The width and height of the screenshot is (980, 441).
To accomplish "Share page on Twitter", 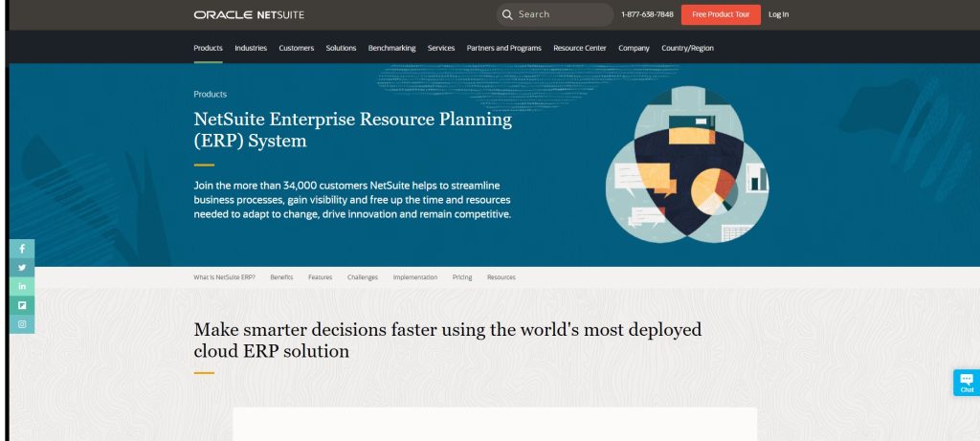I will [x=22, y=267].
